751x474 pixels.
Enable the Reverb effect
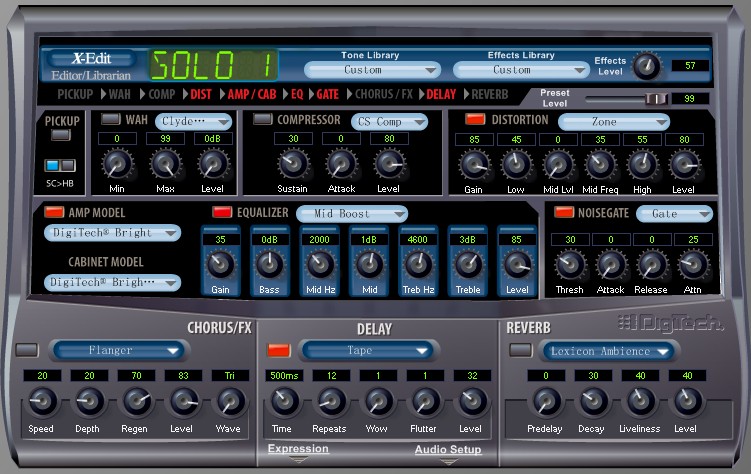521,350
